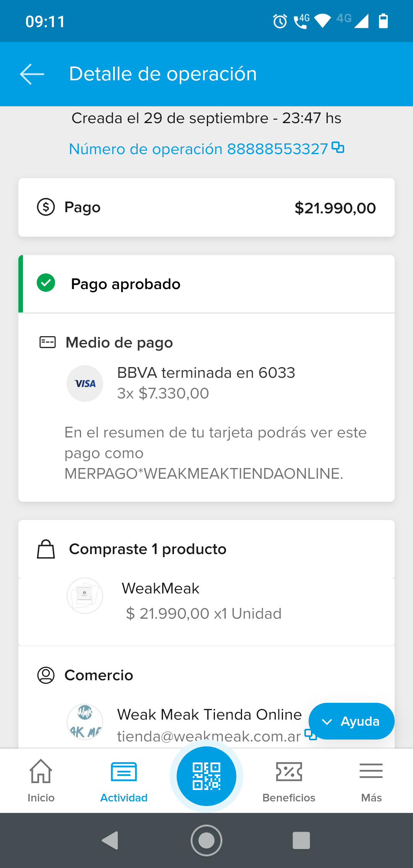The image size is (413, 868).
Task: Tap the tienda@weakmeak.com.ar email
Action: click(x=209, y=736)
